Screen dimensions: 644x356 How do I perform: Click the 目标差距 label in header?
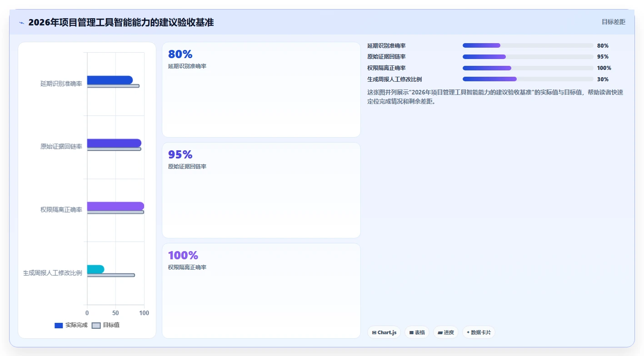click(x=613, y=22)
